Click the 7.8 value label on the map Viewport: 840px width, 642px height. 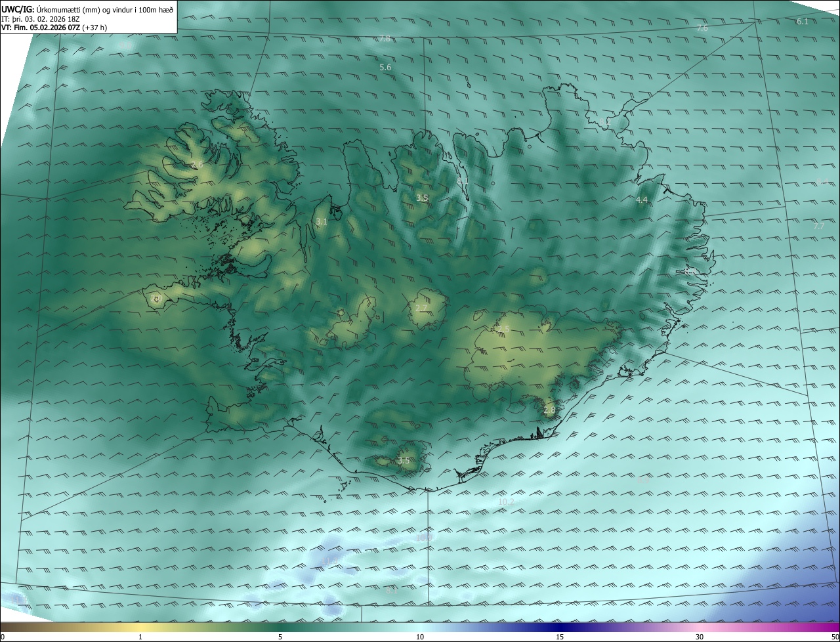click(x=385, y=39)
